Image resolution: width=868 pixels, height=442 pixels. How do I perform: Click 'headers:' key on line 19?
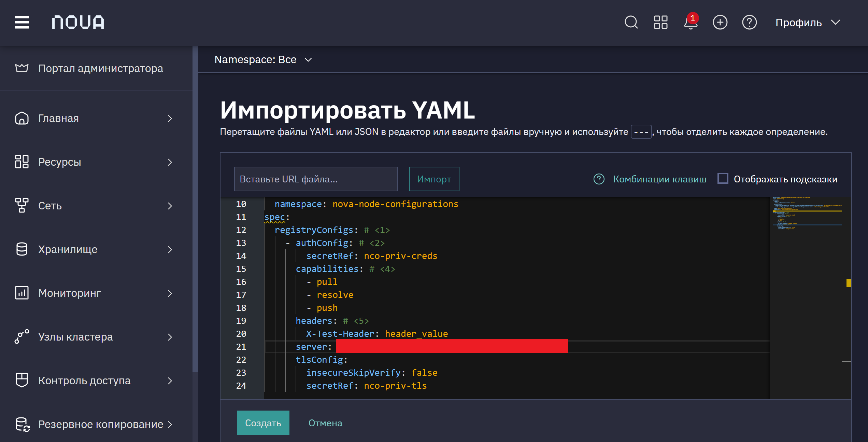(316, 321)
